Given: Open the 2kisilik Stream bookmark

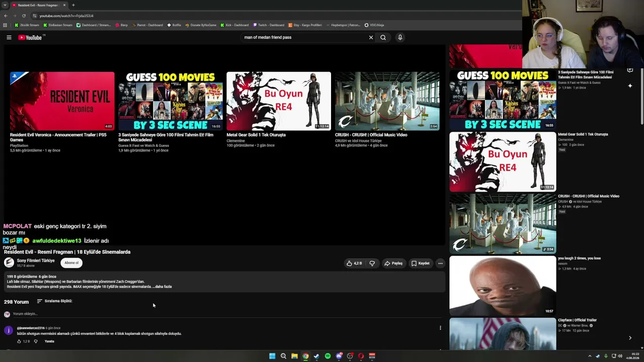Looking at the screenshot, I should (x=27, y=25).
